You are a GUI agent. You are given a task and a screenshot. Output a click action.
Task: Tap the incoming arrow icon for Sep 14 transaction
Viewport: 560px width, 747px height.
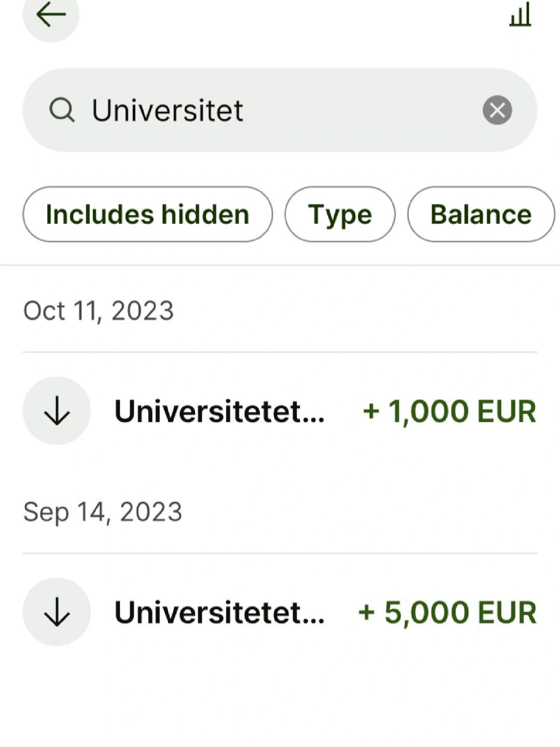[x=57, y=612]
